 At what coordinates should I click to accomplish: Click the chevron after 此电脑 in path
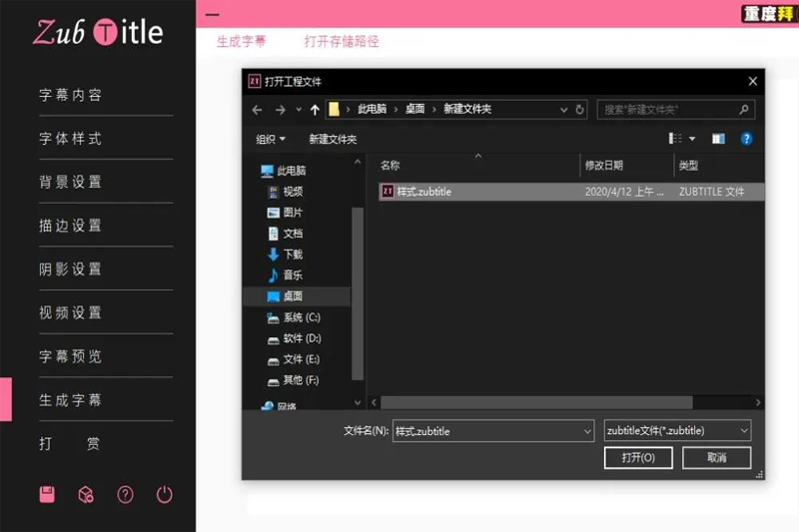pos(396,110)
